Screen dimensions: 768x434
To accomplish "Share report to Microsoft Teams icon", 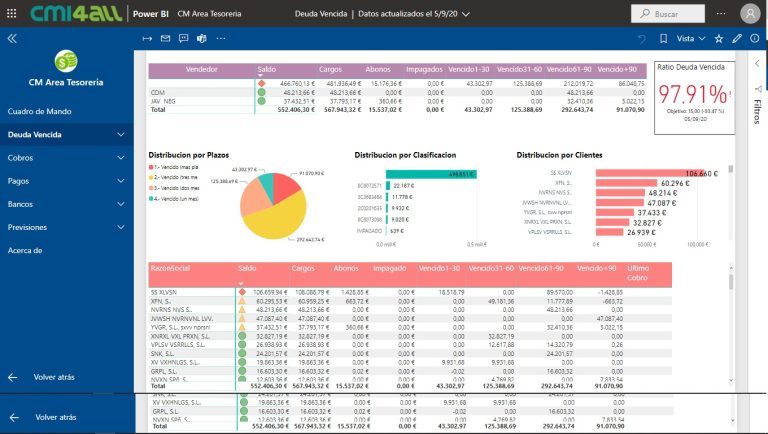I will coord(200,38).
